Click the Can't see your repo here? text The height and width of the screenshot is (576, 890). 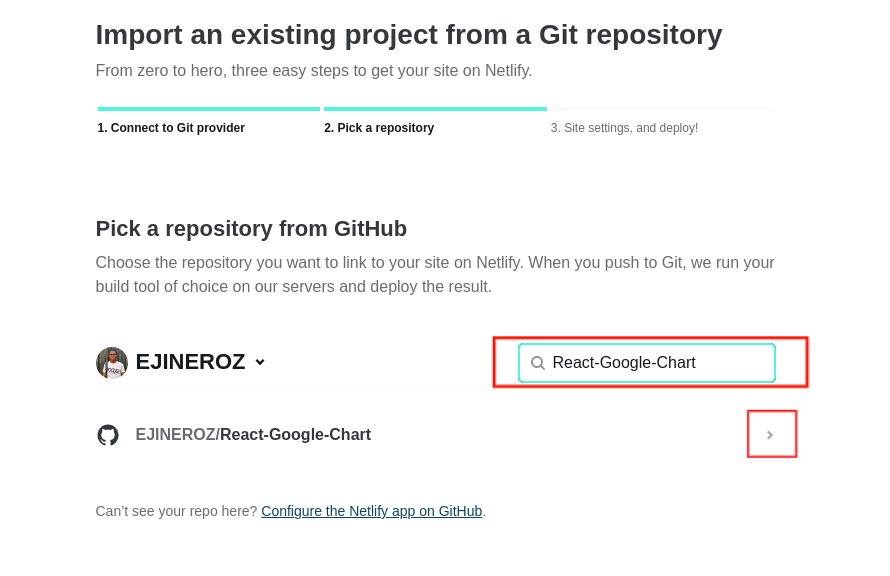click(177, 511)
